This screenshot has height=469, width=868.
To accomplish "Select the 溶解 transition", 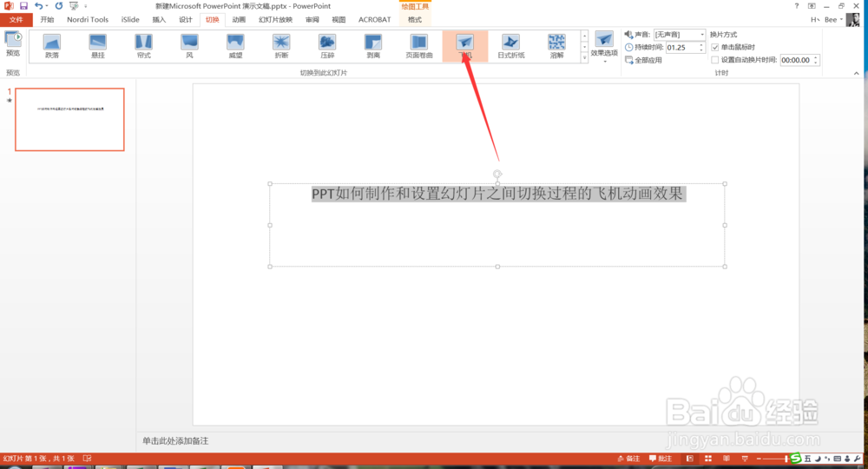I will pyautogui.click(x=557, y=46).
